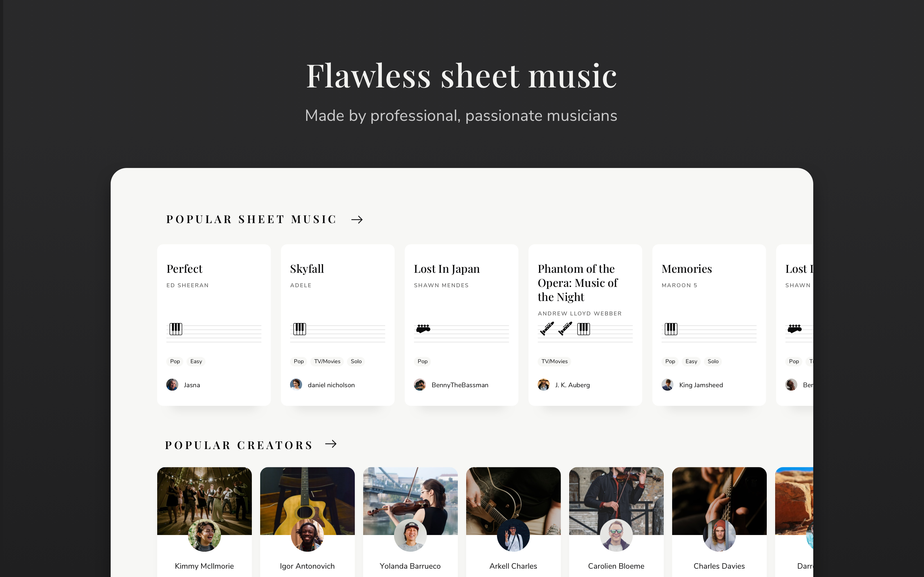Image resolution: width=924 pixels, height=577 pixels.
Task: Open Yolanda Barrueco's violin cover photo
Action: 410,501
